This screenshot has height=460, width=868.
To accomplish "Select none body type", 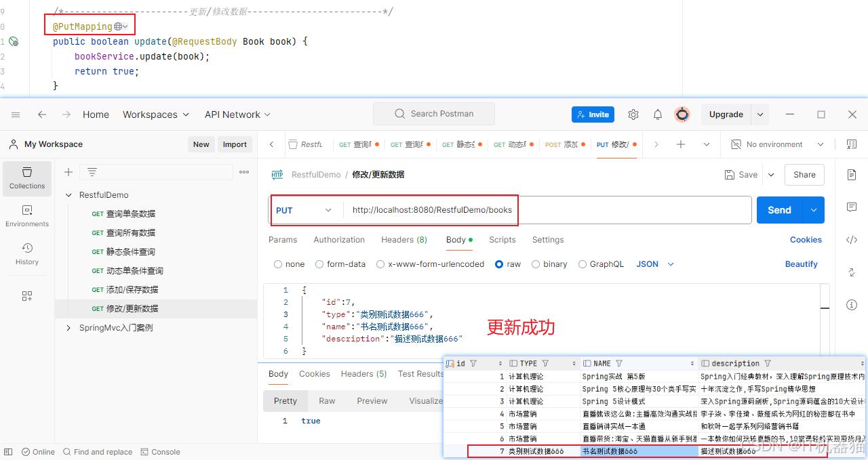I will tap(290, 264).
